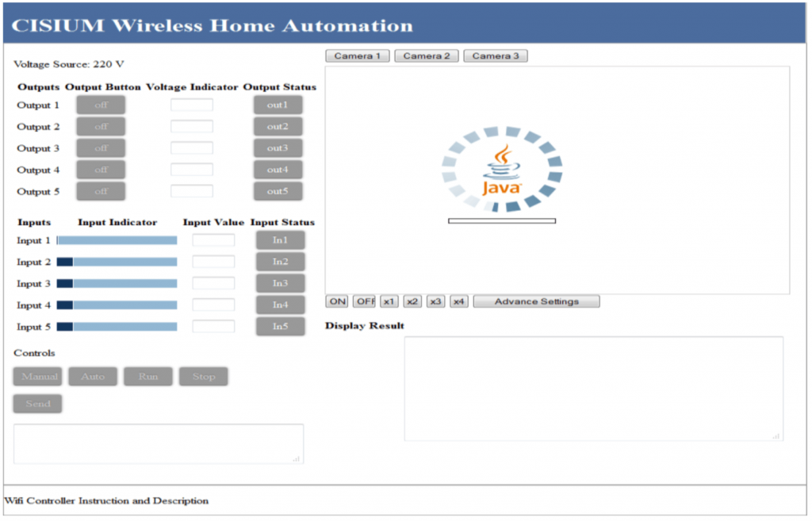Viewport: 812px width, 521px height.
Task: Click the In3 status button
Action: (280, 283)
